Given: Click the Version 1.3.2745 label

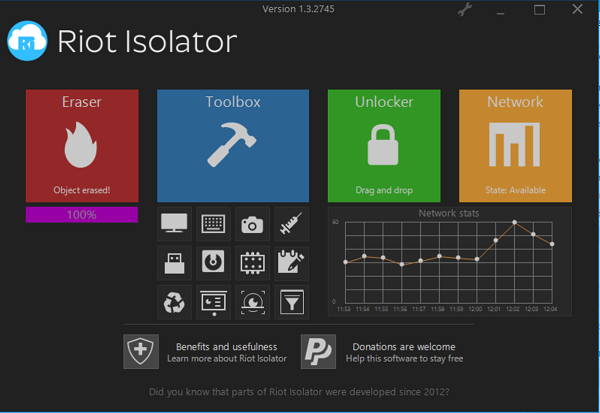Looking at the screenshot, I should pyautogui.click(x=298, y=9).
